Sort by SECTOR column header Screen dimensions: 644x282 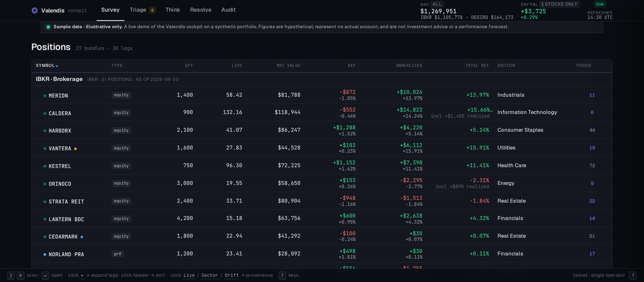[506, 65]
